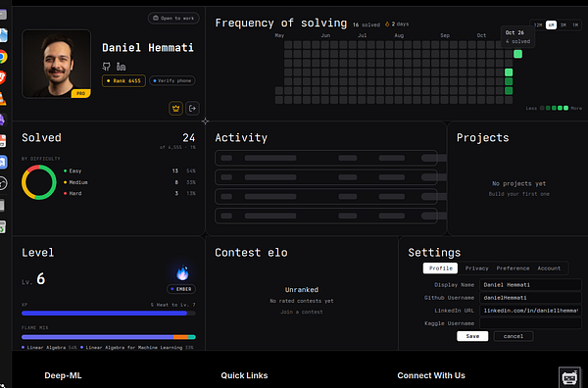Launch VLC media player from the dock
This screenshot has height=388, width=588.
click(3, 99)
